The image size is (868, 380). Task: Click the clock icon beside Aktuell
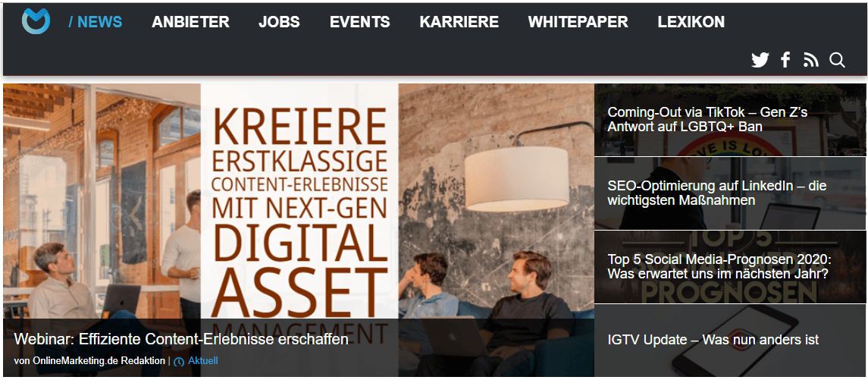[x=179, y=362]
